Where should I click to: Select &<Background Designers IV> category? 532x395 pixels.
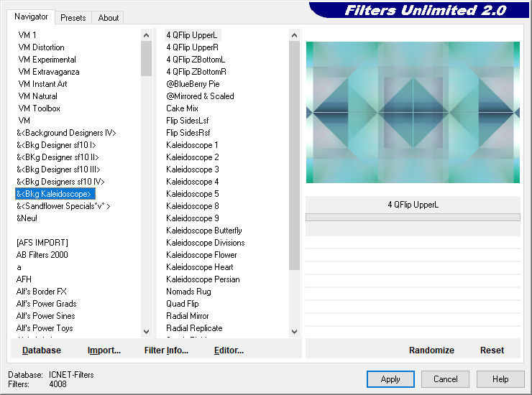click(66, 133)
